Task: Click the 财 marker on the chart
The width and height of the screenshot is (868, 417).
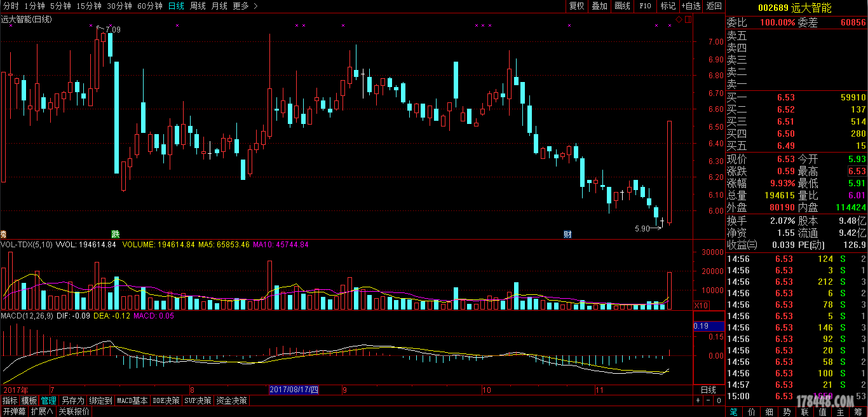Action: click(567, 234)
